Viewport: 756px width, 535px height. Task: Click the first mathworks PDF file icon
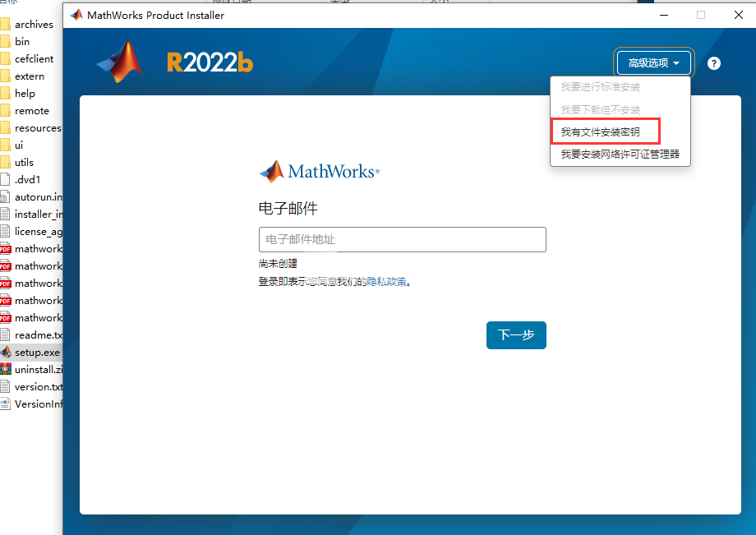pos(5,249)
